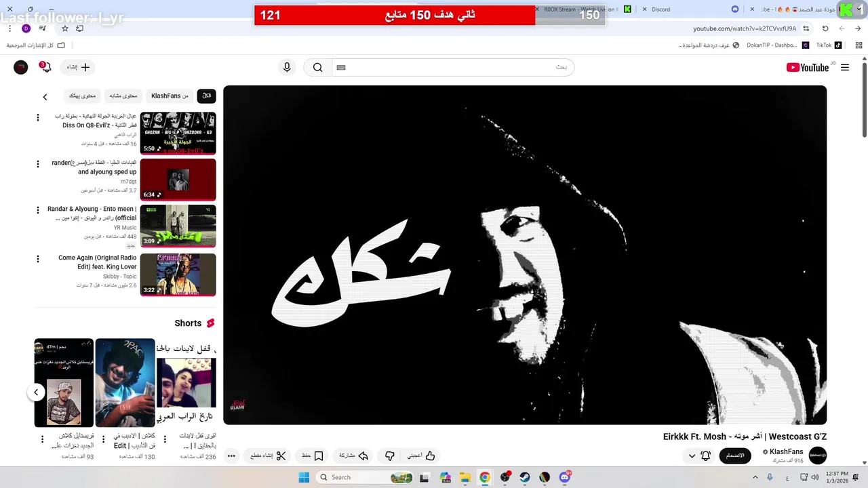Click the create (إنشاء) plus button
The height and width of the screenshot is (488, 868).
coord(79,67)
